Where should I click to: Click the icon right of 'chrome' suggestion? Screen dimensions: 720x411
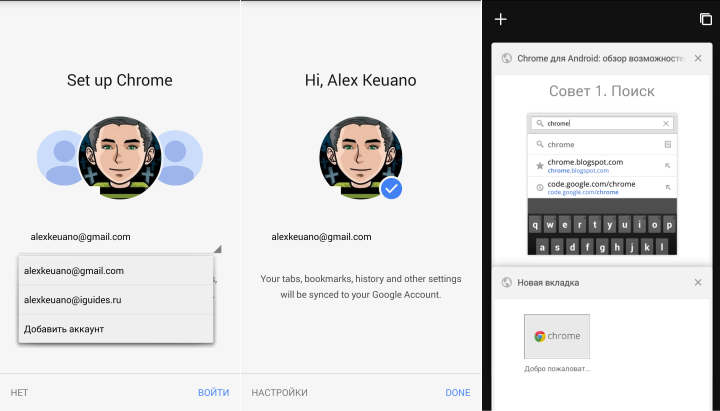point(668,144)
